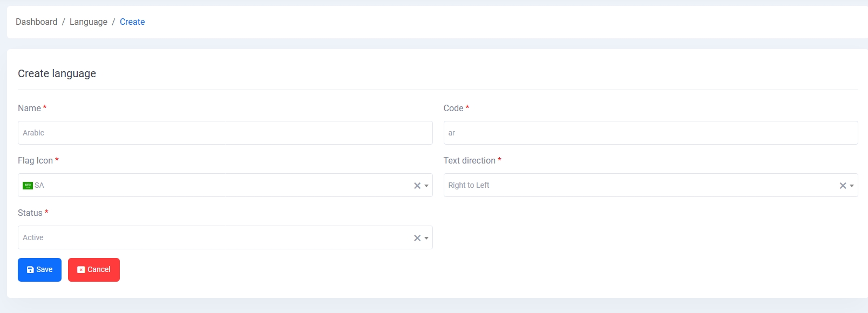Screen dimensions: 868x313
Task: Focus the Name input field
Action: click(225, 133)
